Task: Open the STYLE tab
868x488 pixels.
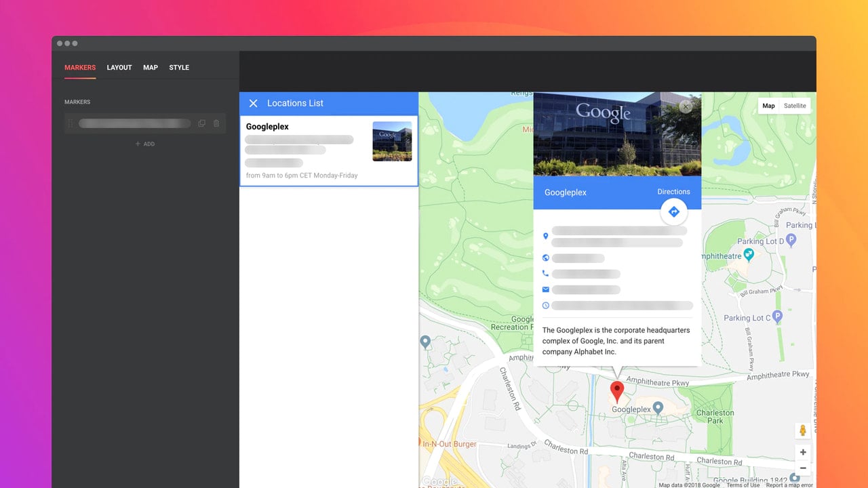Action: click(x=179, y=68)
